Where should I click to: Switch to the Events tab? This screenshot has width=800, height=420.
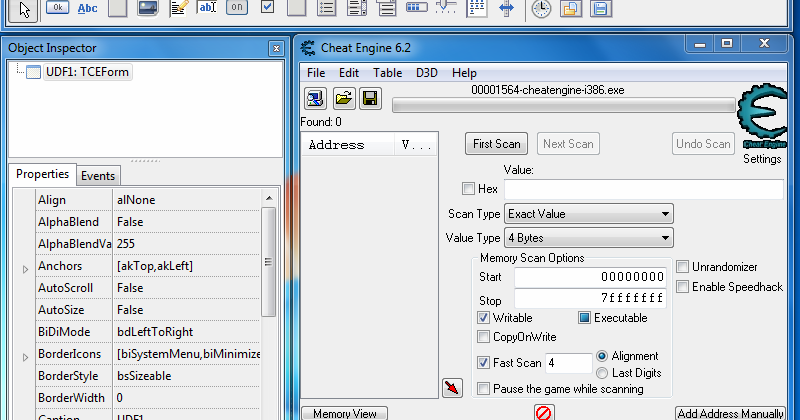click(x=98, y=176)
